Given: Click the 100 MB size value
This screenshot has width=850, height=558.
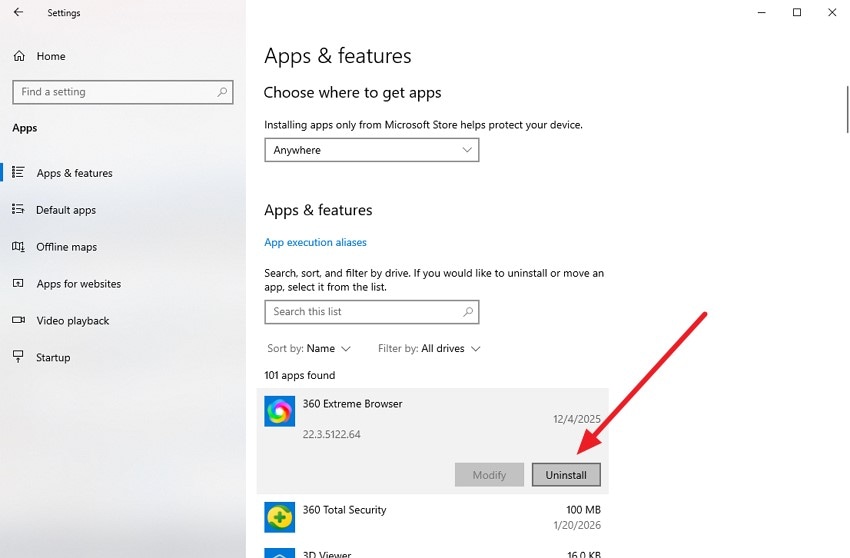Looking at the screenshot, I should coord(583,510).
